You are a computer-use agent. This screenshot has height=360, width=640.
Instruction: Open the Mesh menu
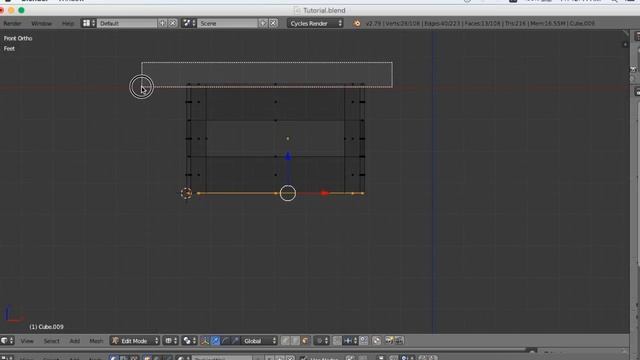pyautogui.click(x=96, y=341)
